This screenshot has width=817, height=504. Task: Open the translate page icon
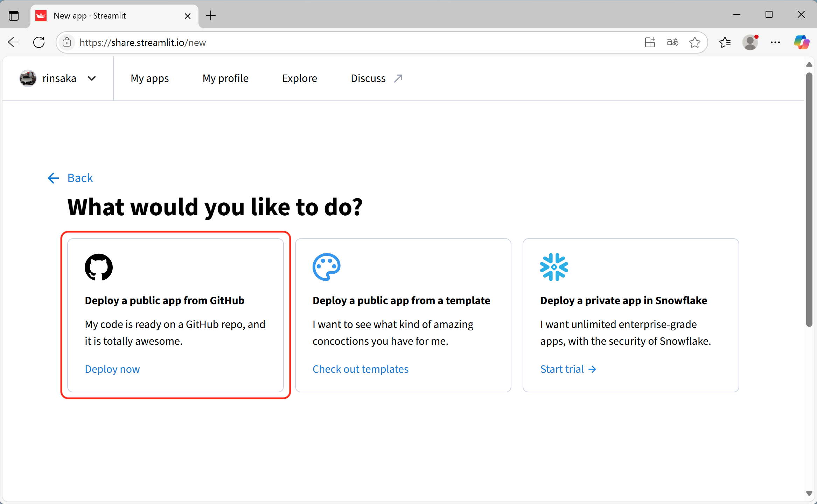pos(672,42)
